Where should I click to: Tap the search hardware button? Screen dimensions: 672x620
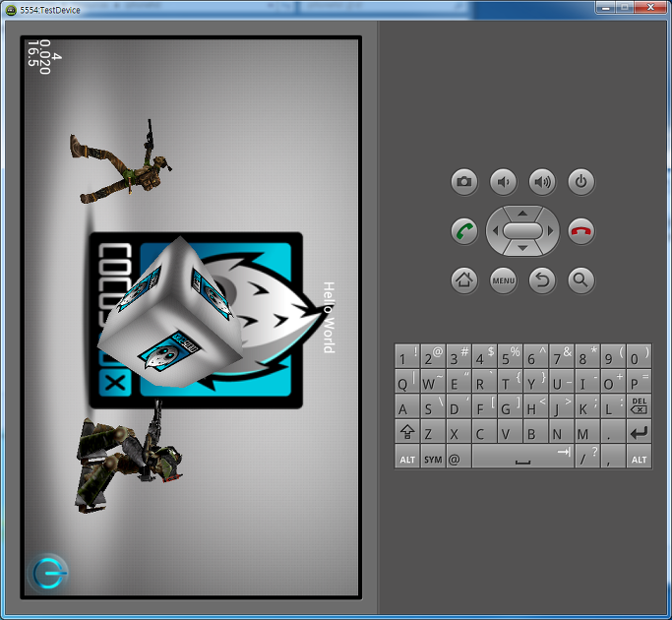(581, 280)
